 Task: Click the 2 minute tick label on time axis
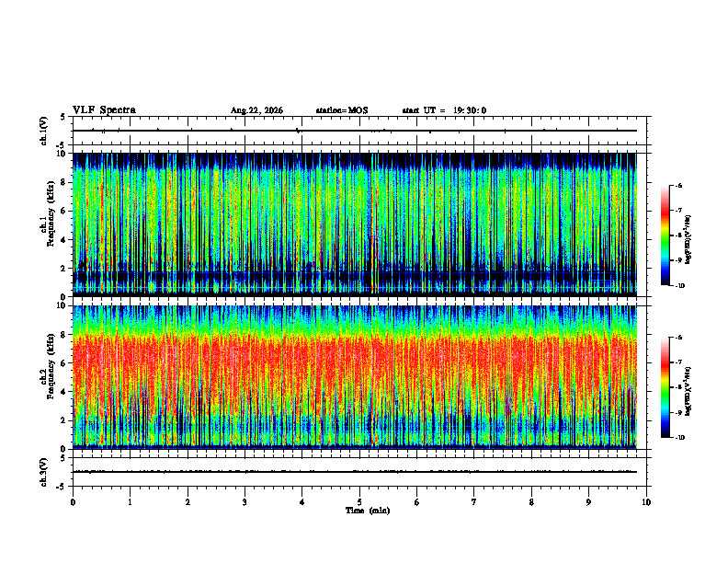[x=188, y=502]
